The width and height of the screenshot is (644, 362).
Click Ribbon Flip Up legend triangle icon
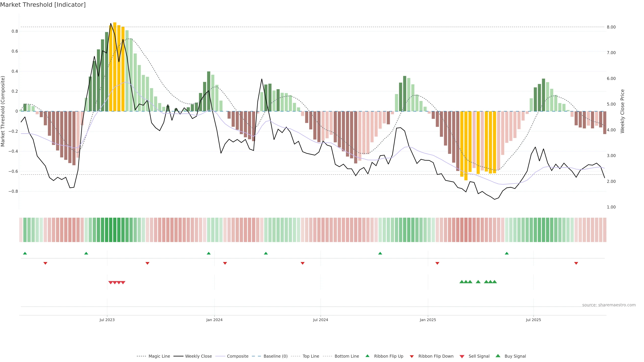coord(367,356)
